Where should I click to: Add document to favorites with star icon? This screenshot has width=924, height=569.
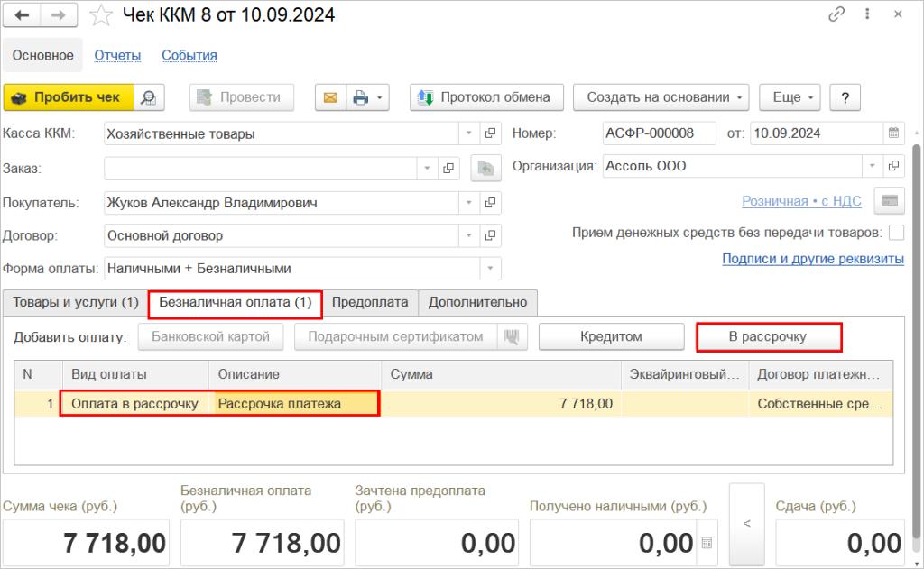point(103,15)
